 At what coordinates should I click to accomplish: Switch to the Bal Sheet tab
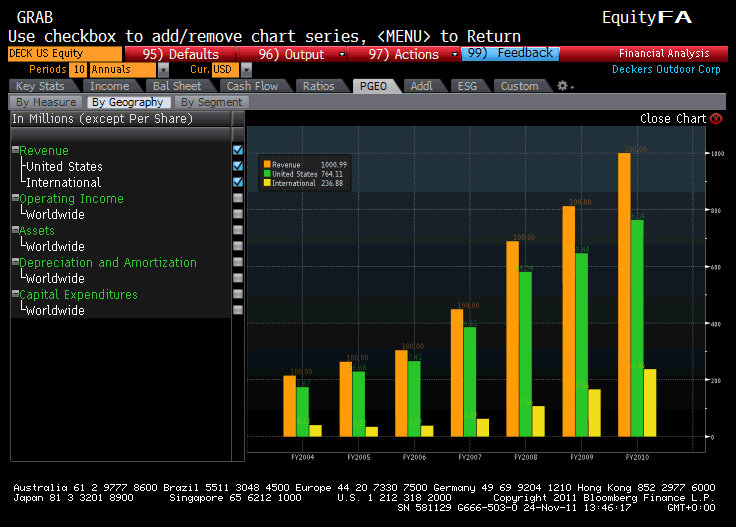177,86
